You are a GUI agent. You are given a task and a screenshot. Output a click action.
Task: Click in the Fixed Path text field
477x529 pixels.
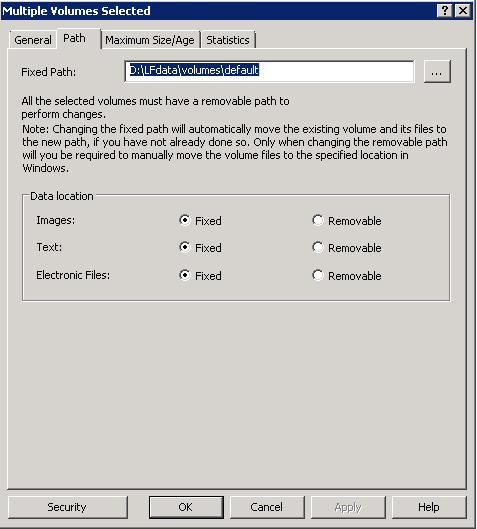(269, 71)
